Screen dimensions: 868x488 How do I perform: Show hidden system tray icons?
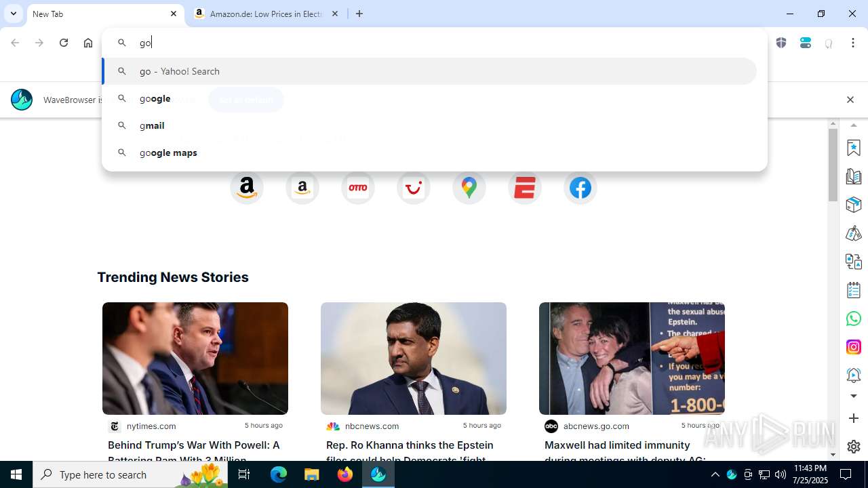coord(715,474)
